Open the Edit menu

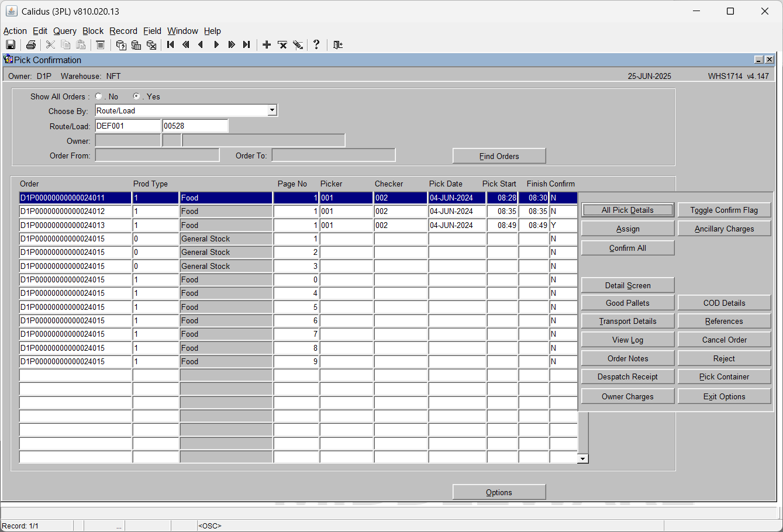(x=40, y=31)
